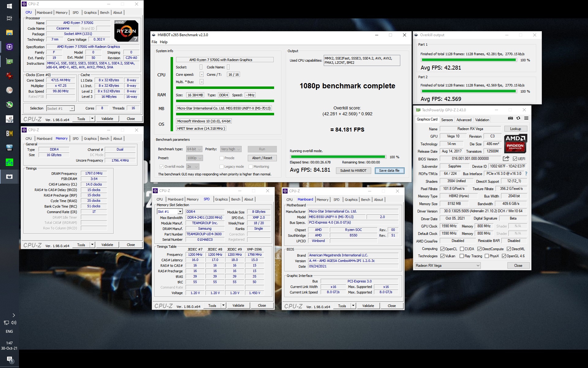Switch to the HWBOT x265 Benchmark taskbar icon
The height and width of the screenshot is (368, 588).
pyautogui.click(x=9, y=177)
